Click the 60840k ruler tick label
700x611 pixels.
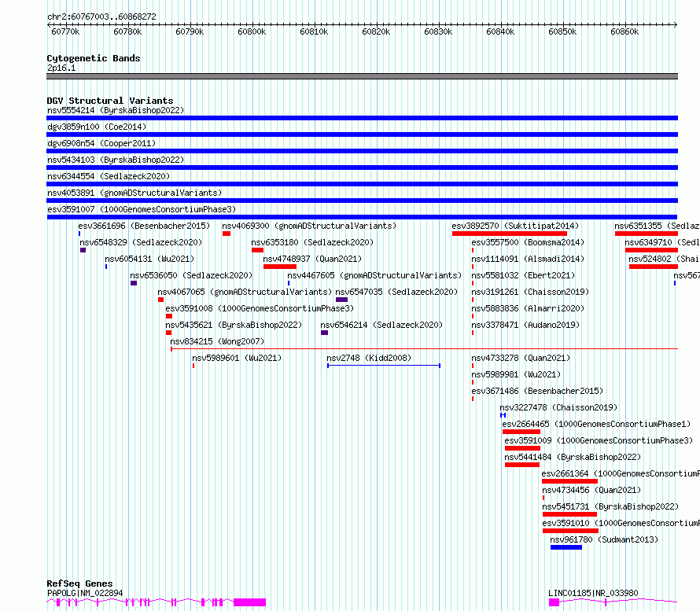point(500,31)
